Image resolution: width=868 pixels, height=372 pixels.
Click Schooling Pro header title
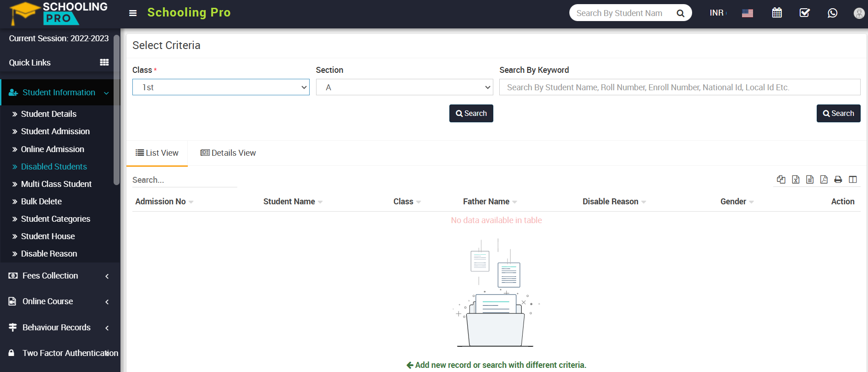(x=189, y=12)
